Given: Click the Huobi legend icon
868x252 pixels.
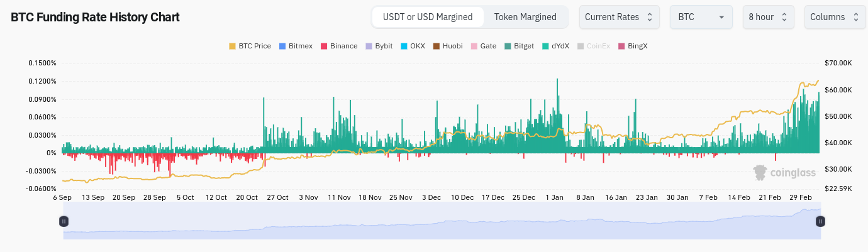Looking at the screenshot, I should tap(437, 46).
